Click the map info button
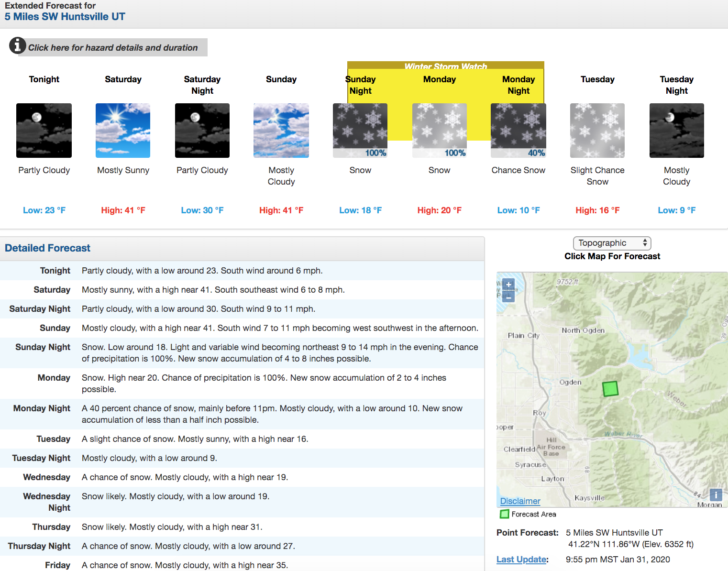Screen dimensions: 728x571 pos(716,495)
